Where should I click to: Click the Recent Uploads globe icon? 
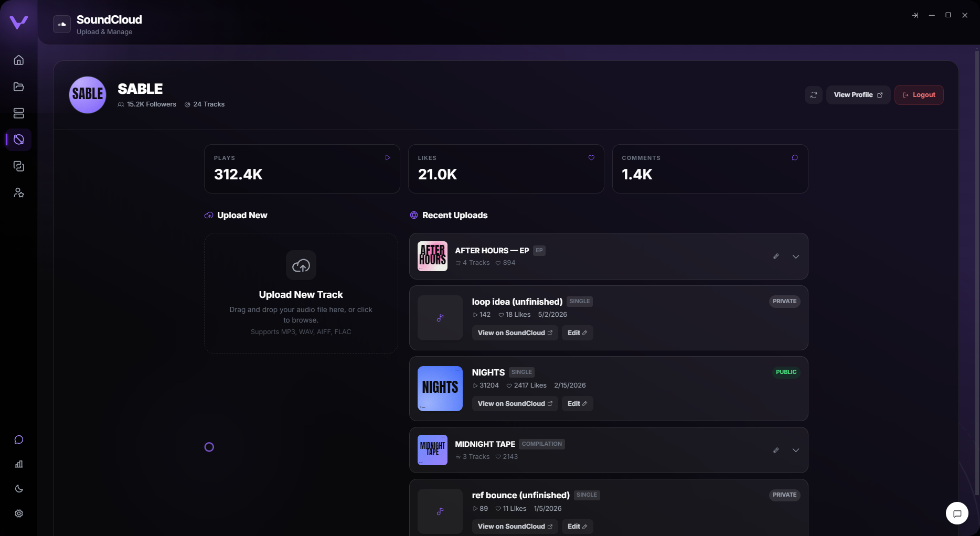tap(414, 215)
